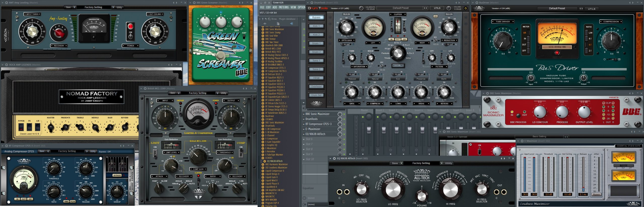Click previous preset arrow in EQ 9063B
Screen dimensions: 644x207
401,163
